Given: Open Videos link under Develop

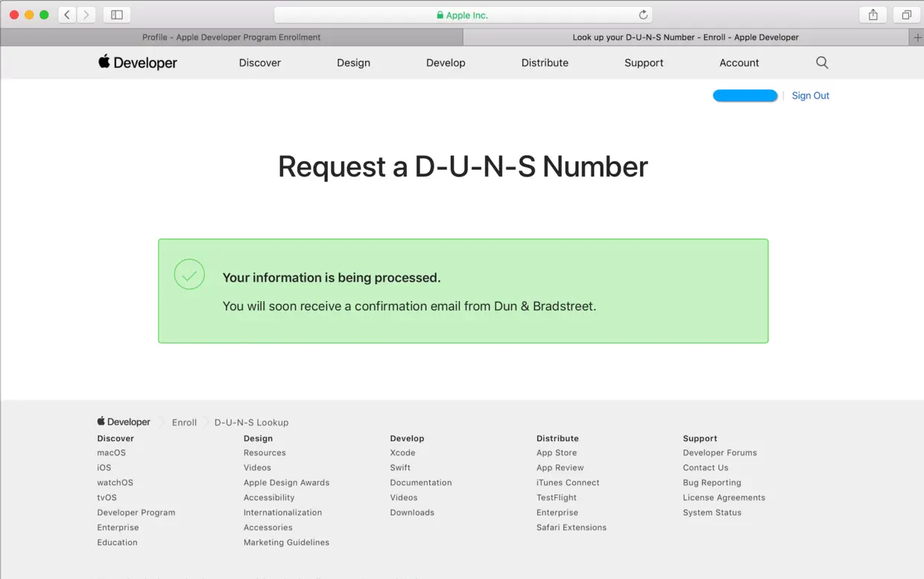Looking at the screenshot, I should (x=404, y=498).
